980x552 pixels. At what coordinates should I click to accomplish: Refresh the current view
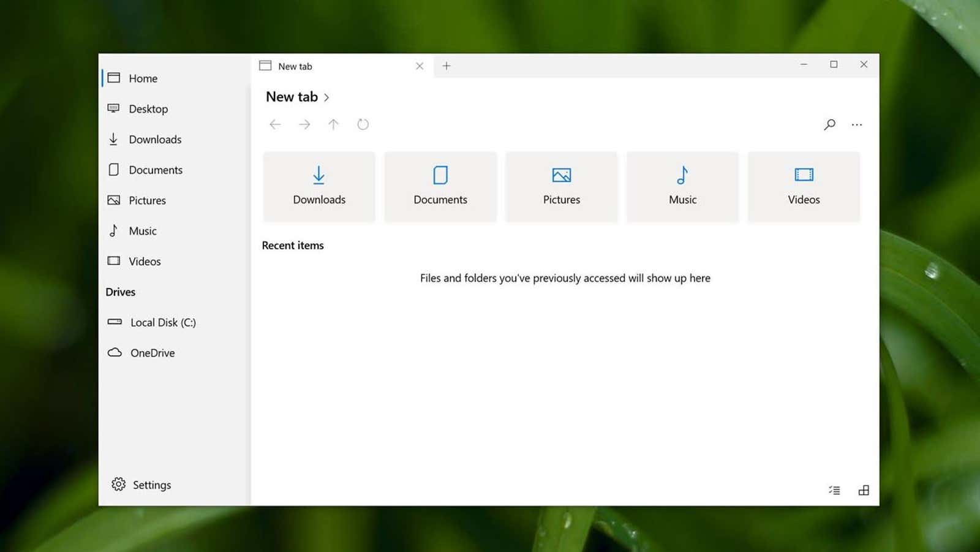pos(363,124)
